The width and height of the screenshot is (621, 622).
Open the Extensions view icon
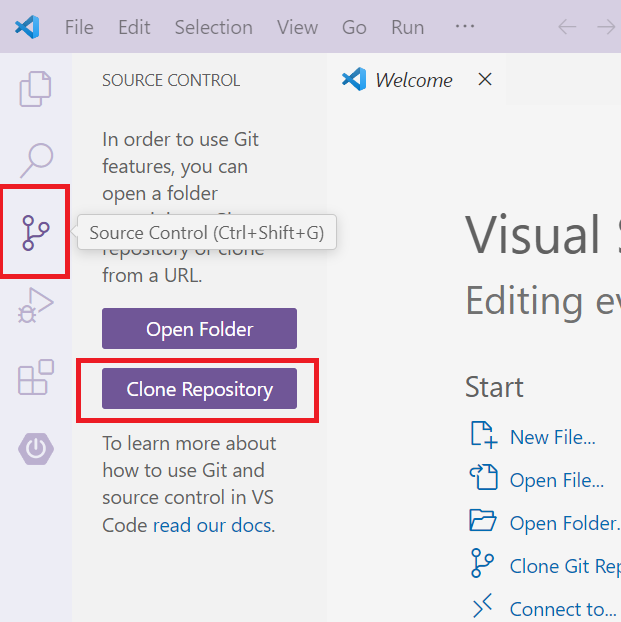[36, 377]
